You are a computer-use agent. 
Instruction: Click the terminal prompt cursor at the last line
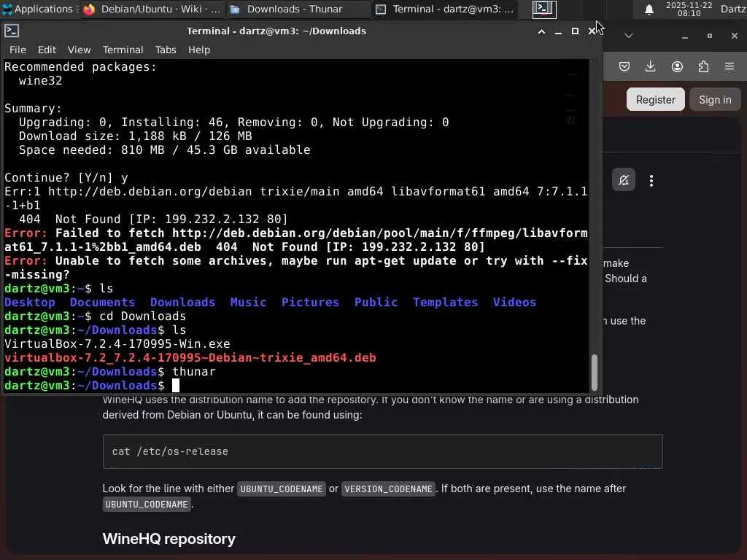click(175, 385)
